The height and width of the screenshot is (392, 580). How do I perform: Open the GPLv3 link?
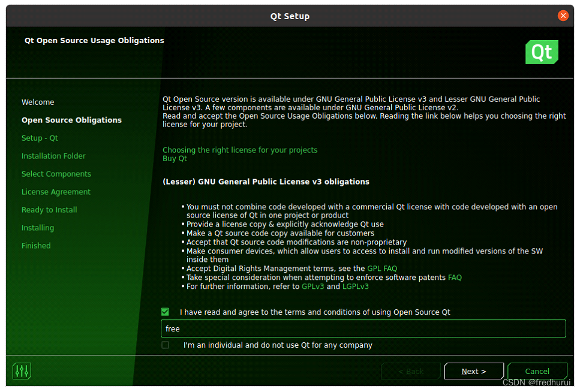[x=312, y=287]
